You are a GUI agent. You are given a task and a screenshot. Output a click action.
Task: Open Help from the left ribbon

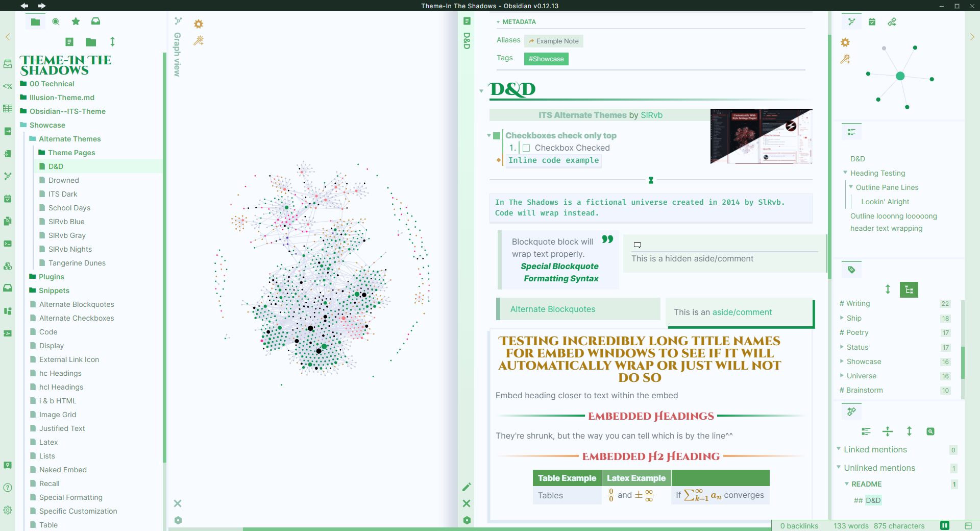[8, 488]
